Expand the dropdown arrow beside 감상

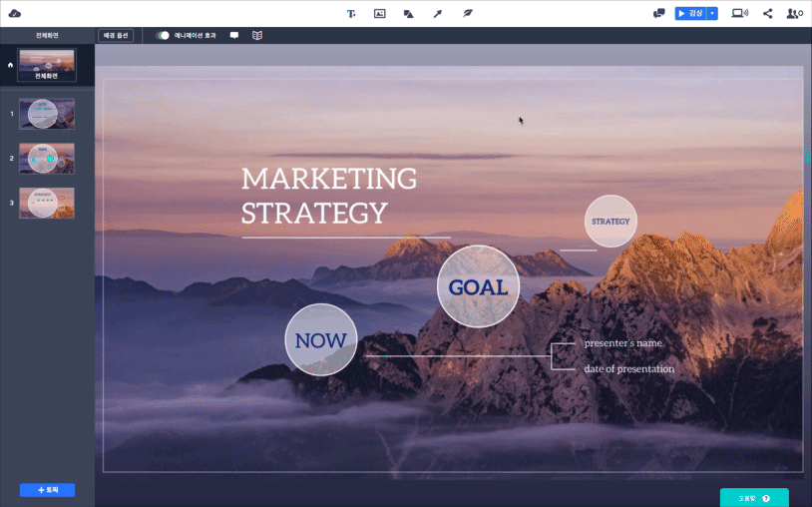point(712,13)
